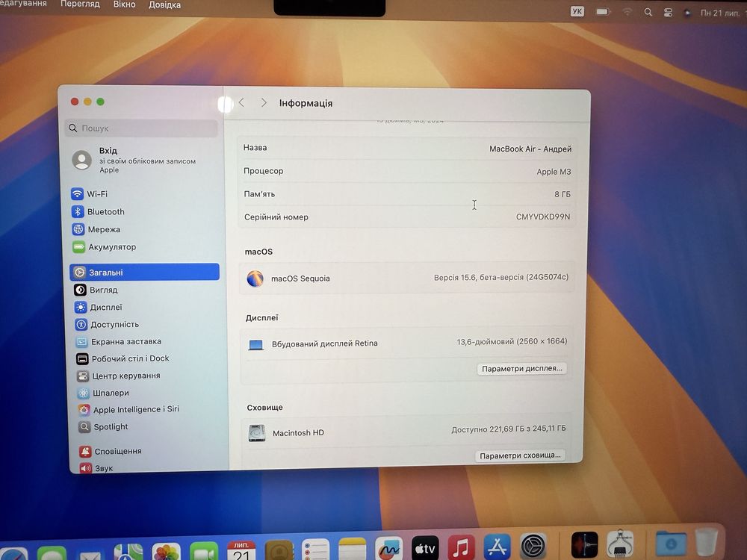This screenshot has width=747, height=560.
Task: Click the Wi-Fi icon in the menu bar
Action: [x=627, y=12]
